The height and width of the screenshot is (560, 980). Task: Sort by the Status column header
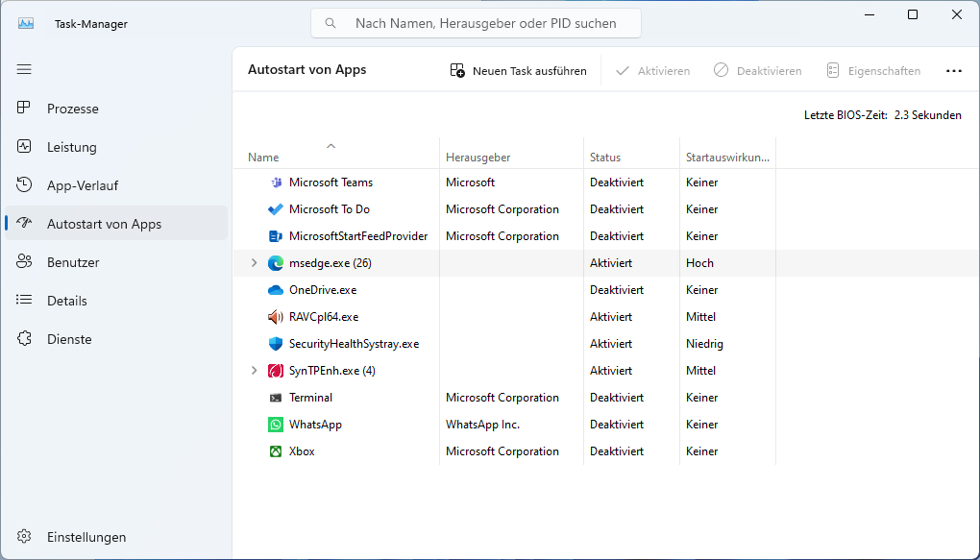click(x=631, y=153)
